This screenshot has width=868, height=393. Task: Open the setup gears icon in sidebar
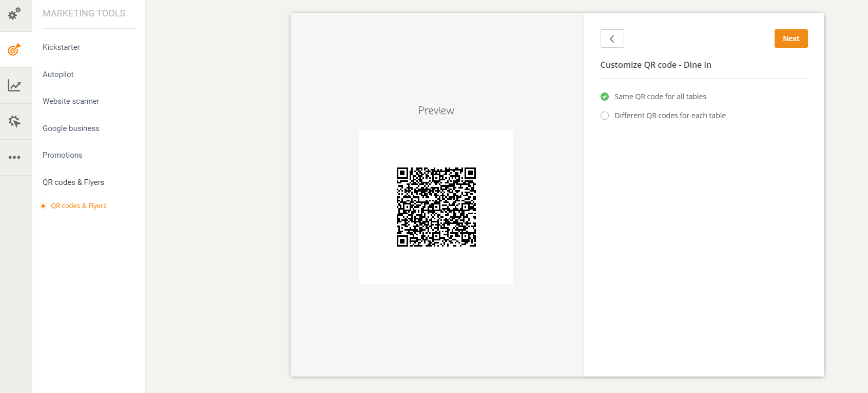(x=14, y=13)
